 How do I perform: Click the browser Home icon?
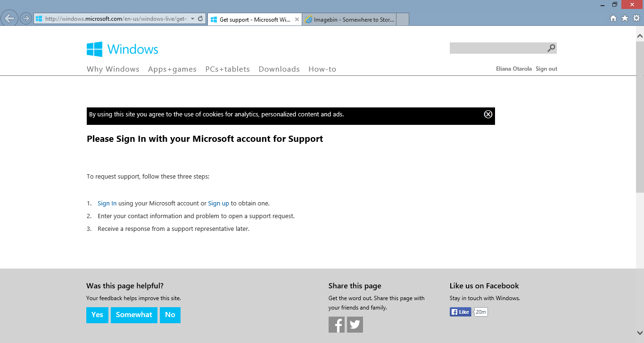[x=613, y=18]
